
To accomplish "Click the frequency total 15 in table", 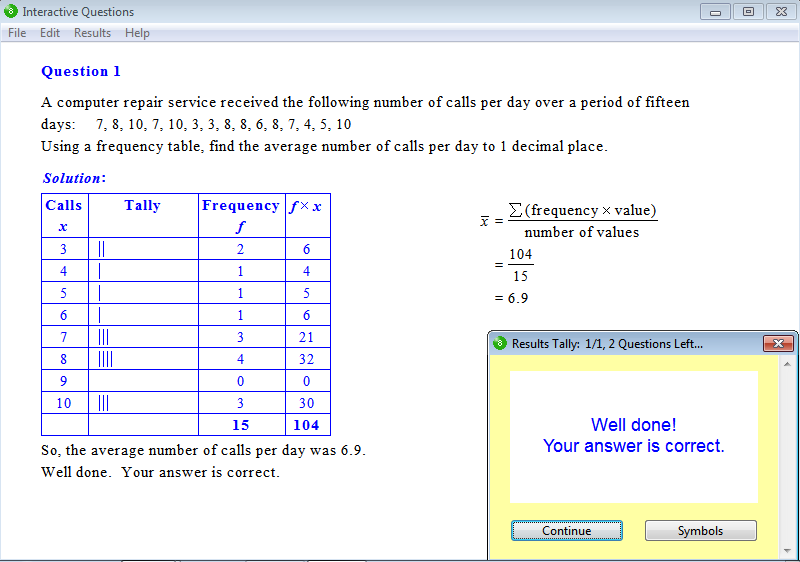I will pyautogui.click(x=240, y=425).
